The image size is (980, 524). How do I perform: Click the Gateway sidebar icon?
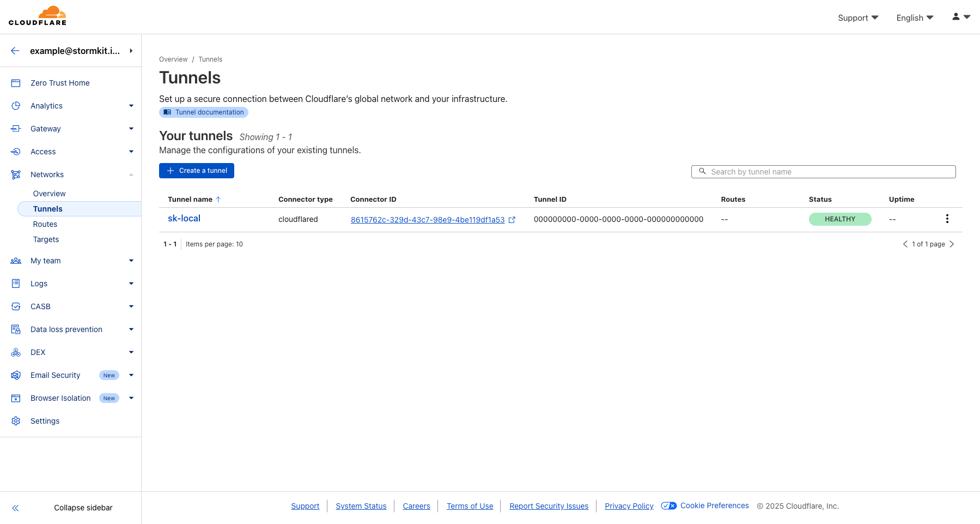click(15, 129)
